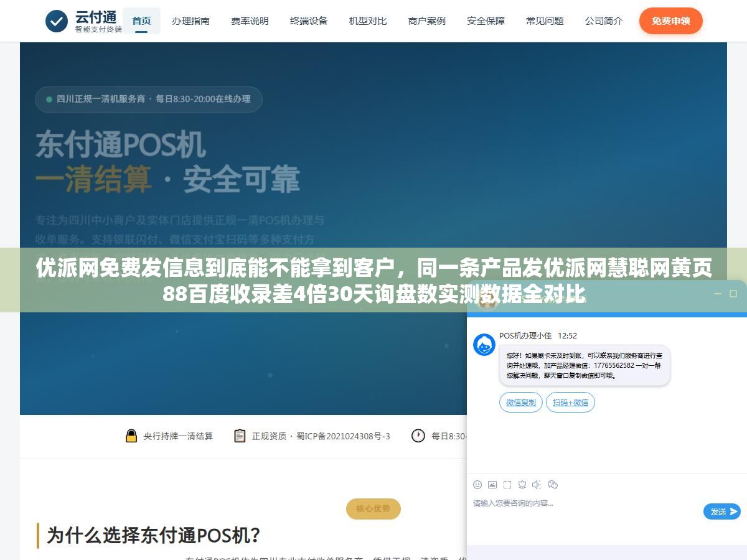Go to the 办理指南 menu item
The height and width of the screenshot is (560, 747).
pos(191,21)
